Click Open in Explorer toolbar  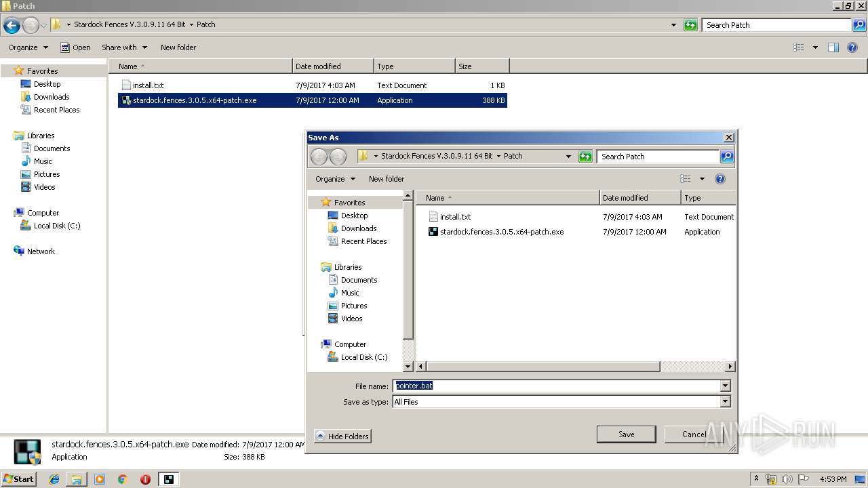pos(75,47)
